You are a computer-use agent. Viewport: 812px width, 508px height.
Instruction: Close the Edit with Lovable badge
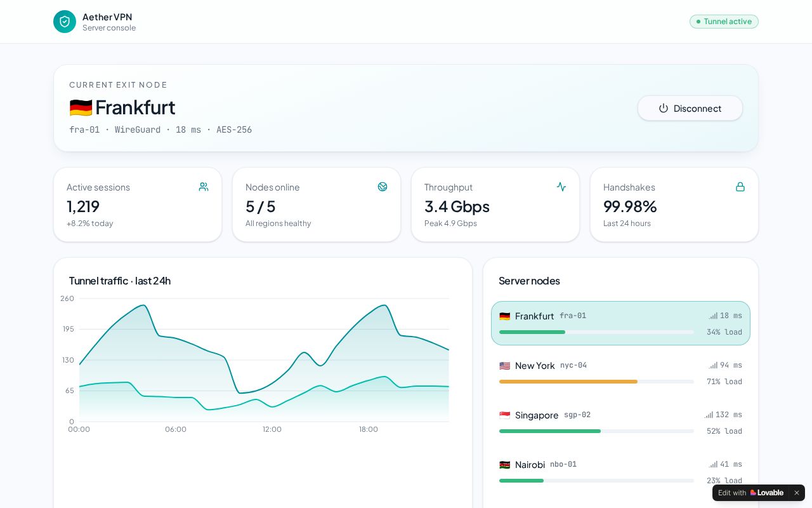(797, 493)
